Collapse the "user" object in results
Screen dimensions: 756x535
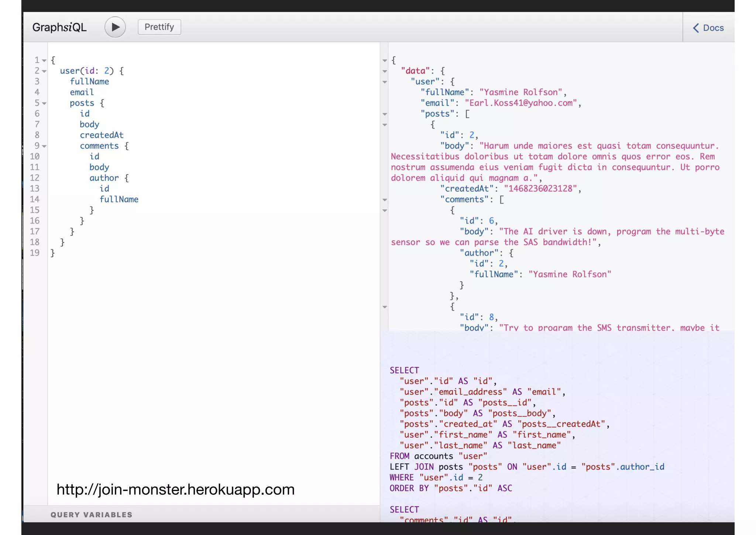(x=385, y=82)
